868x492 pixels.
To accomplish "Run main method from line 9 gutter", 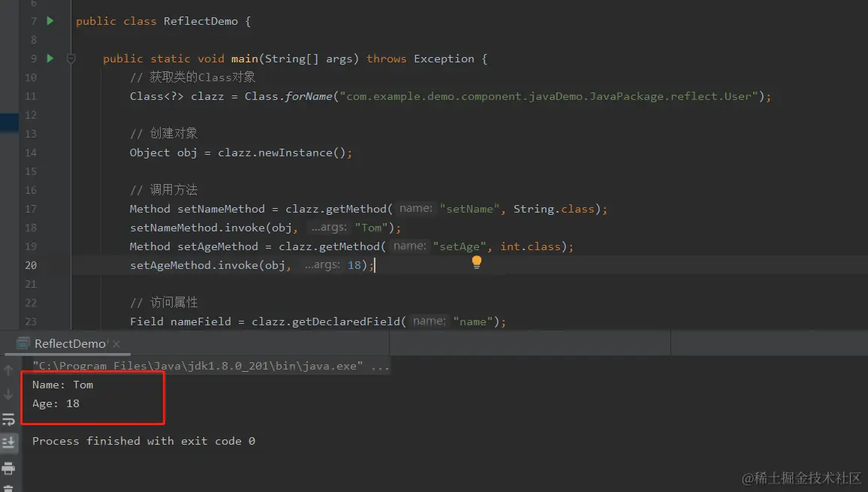I will point(50,58).
